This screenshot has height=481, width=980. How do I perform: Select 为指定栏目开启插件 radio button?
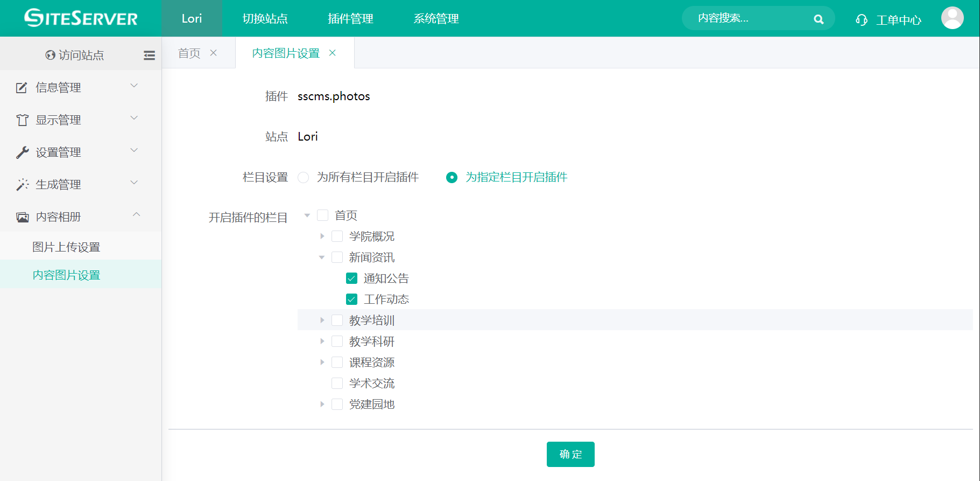click(452, 177)
